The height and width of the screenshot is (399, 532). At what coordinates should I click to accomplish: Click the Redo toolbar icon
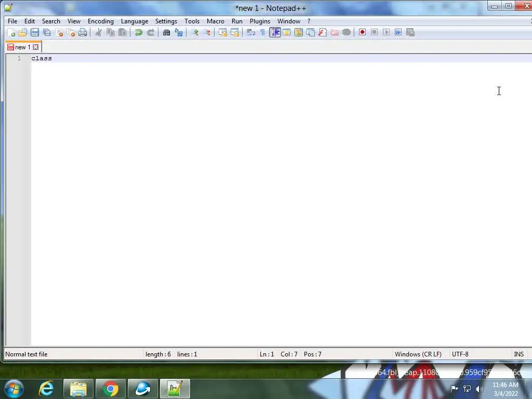(x=151, y=33)
